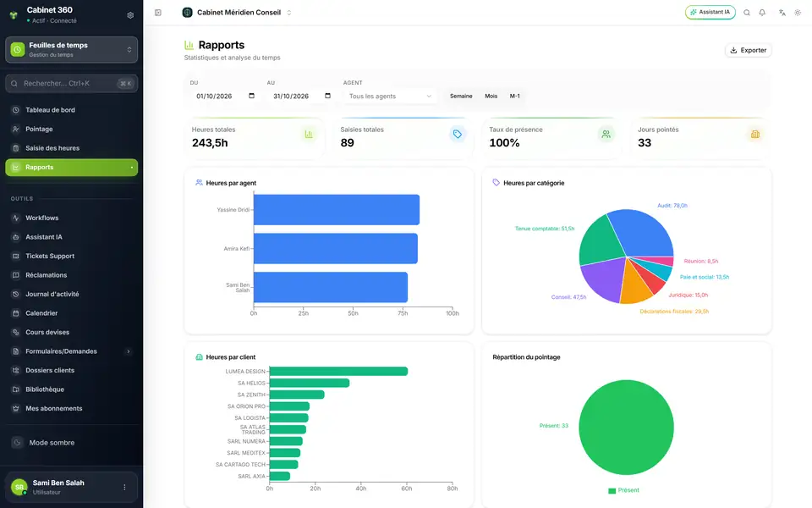Focus the Rechercher search field
Viewport: 812px width, 508px height.
pos(71,84)
